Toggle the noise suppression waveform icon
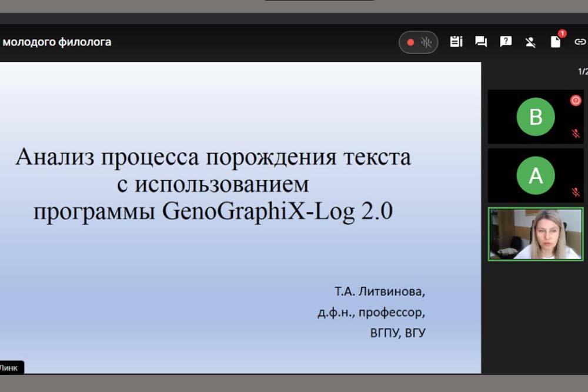588x392 pixels. pyautogui.click(x=426, y=42)
